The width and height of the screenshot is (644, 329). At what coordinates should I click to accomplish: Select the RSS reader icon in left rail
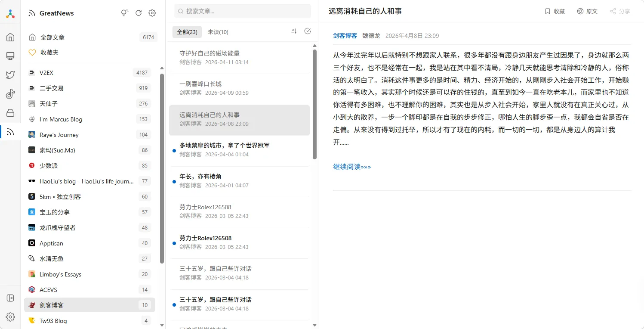10,131
